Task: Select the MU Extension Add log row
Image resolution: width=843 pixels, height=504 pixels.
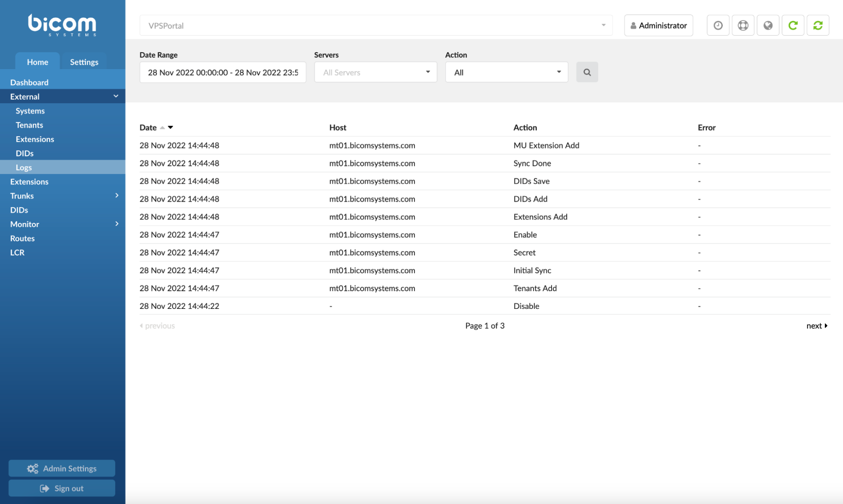Action: click(x=485, y=145)
